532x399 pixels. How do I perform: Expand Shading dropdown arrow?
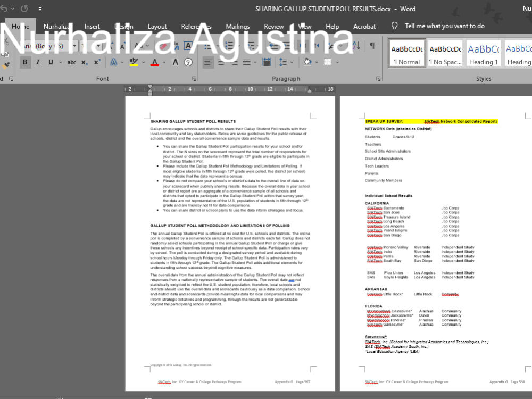click(317, 62)
